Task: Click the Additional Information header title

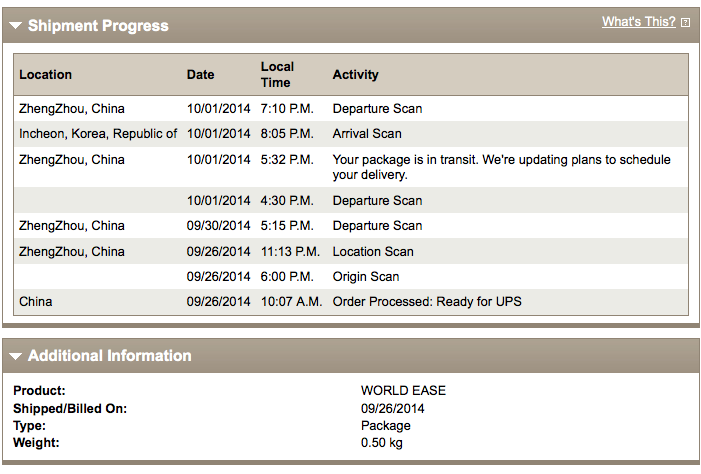Action: [x=110, y=356]
